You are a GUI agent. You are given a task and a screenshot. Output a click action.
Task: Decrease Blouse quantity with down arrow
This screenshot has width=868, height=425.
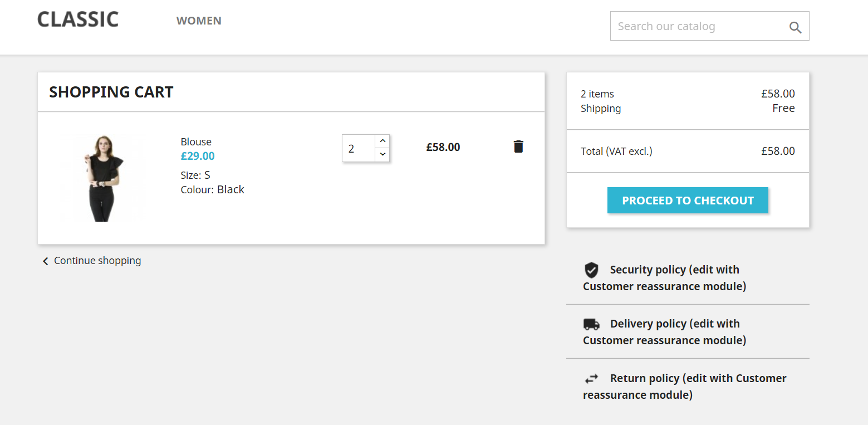click(382, 154)
